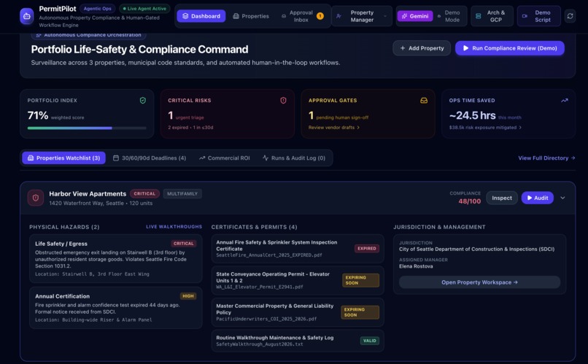Go to the Properties tab
The width and height of the screenshot is (588, 364).
251,16
